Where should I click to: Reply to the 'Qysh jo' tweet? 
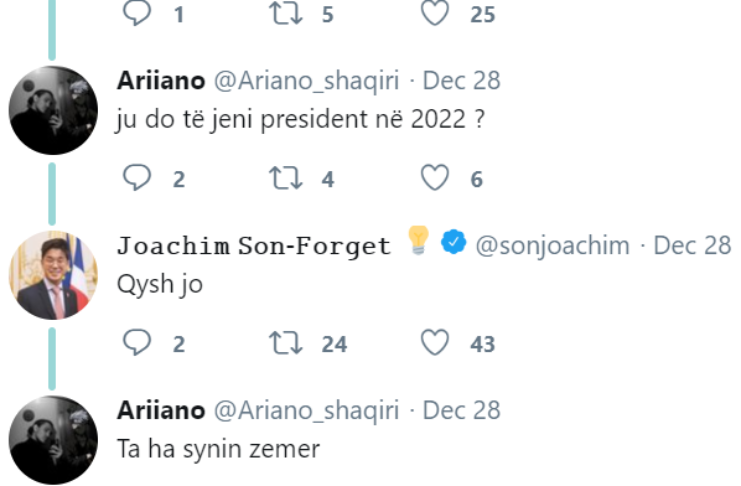136,343
